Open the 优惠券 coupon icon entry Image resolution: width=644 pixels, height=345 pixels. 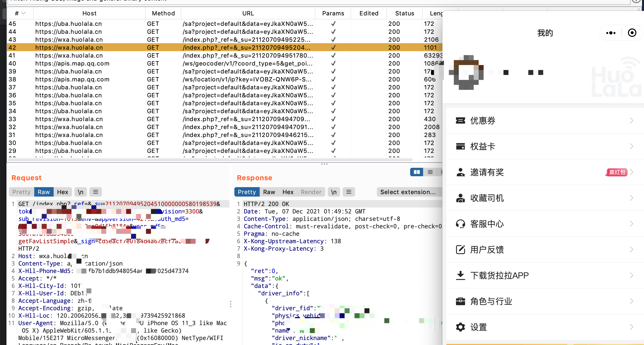(460, 120)
